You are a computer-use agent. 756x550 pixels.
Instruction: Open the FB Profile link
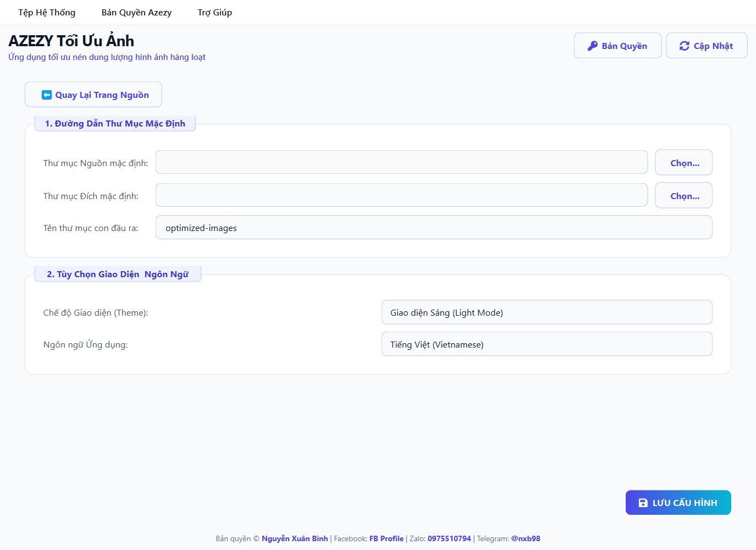(x=387, y=538)
